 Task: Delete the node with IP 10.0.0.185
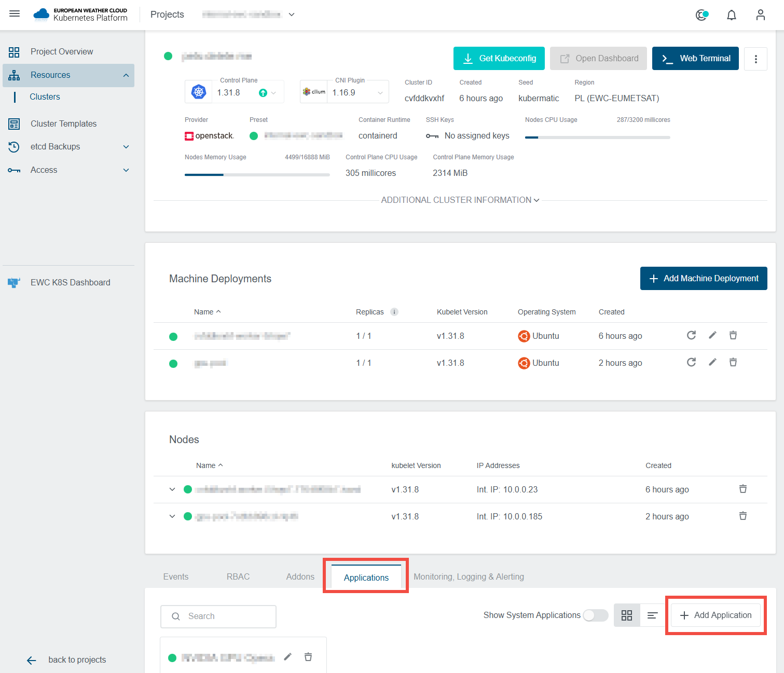pyautogui.click(x=743, y=516)
